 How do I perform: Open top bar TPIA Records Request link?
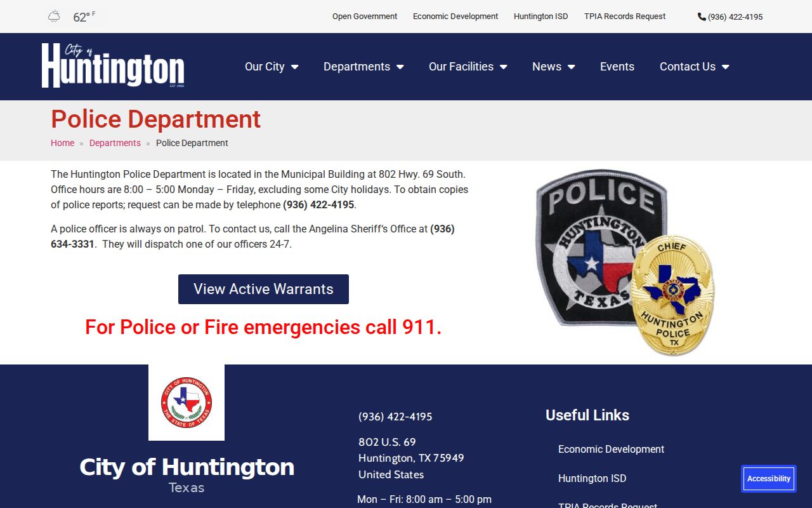tap(625, 17)
